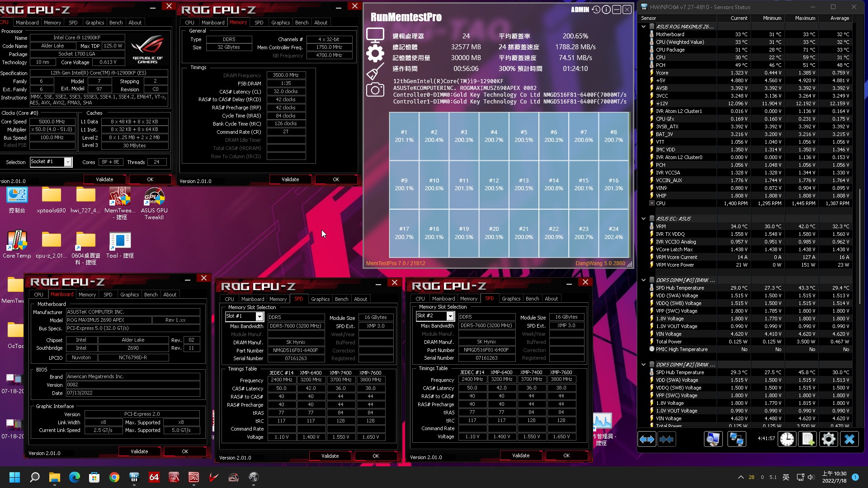Viewport: 868px width, 488px height.
Task: Select the hwi_727 folder on desktop
Action: coord(85,200)
